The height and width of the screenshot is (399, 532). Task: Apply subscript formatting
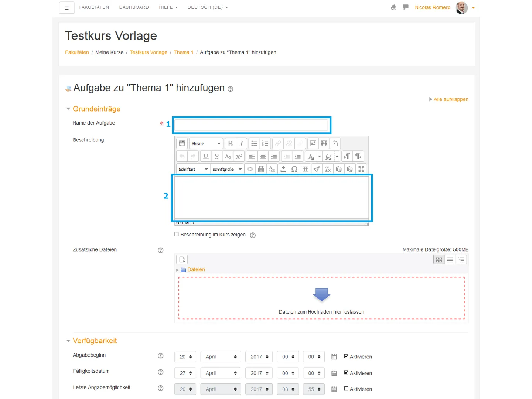pos(228,156)
